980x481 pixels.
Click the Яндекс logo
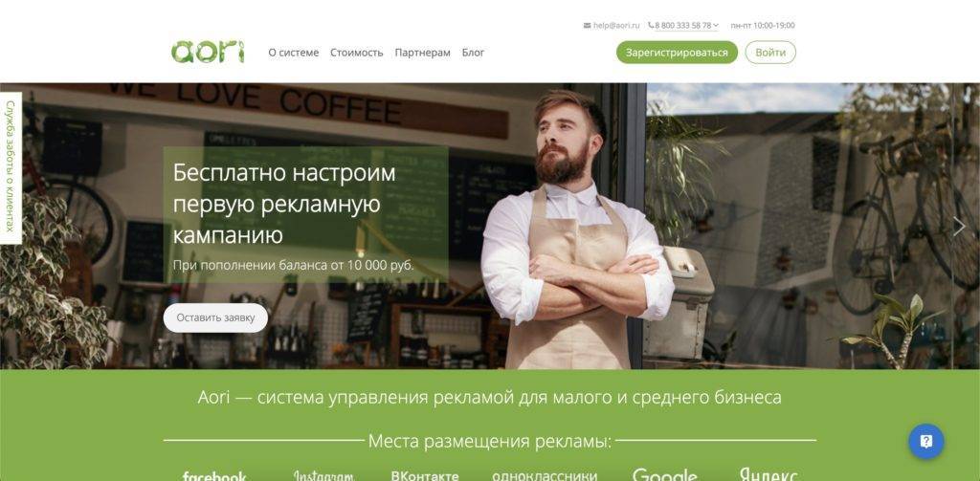[x=768, y=474]
